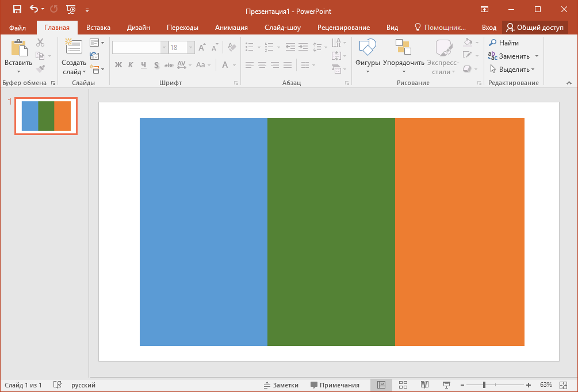Fit slide to current window icon
This screenshot has height=392, width=578.
point(563,385)
